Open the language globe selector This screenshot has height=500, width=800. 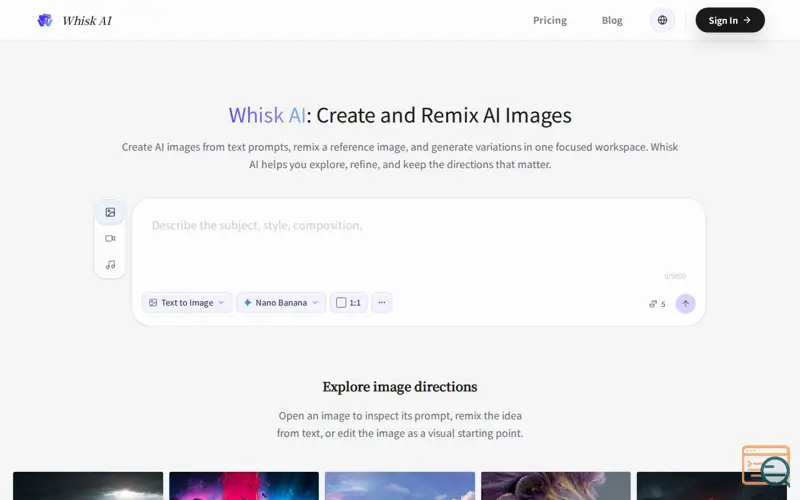(x=662, y=20)
